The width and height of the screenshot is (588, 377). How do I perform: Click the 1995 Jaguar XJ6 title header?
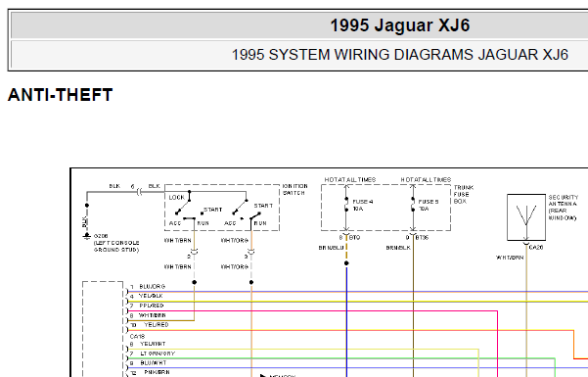point(400,25)
